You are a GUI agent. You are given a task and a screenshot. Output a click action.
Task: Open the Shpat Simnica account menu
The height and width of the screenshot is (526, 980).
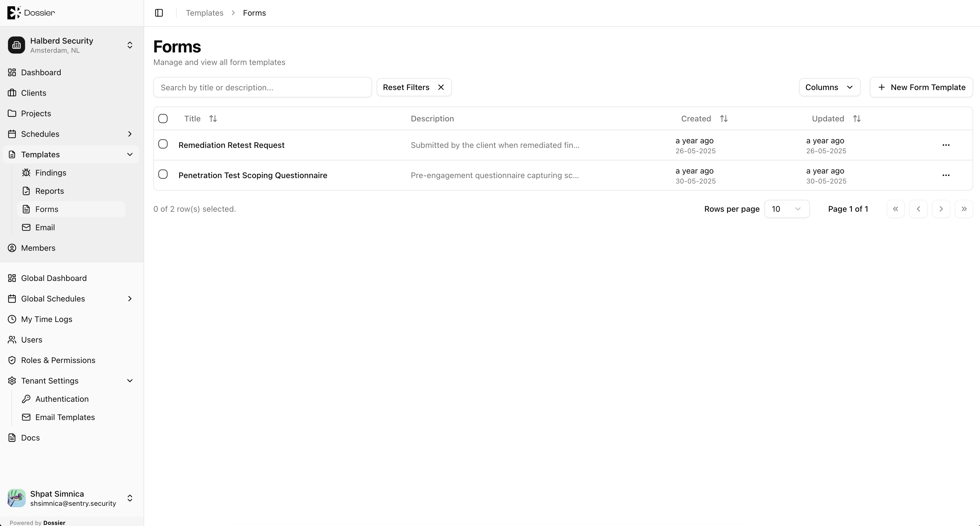coord(71,498)
